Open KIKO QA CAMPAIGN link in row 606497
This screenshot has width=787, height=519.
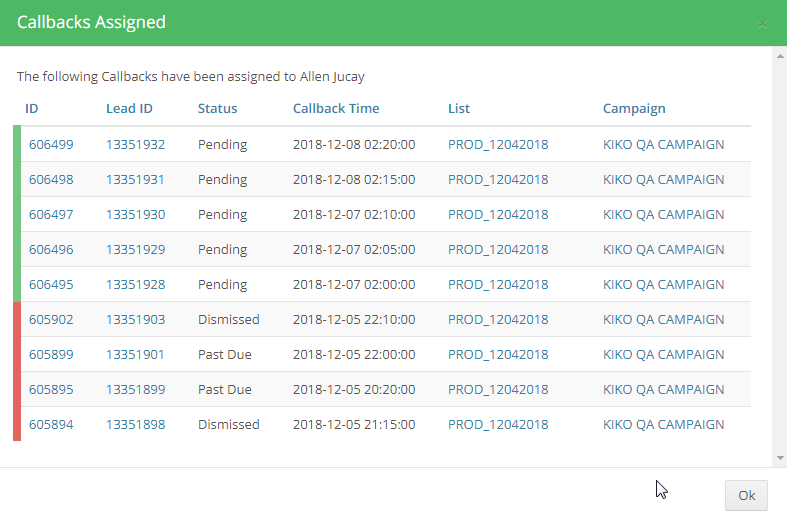click(x=664, y=215)
